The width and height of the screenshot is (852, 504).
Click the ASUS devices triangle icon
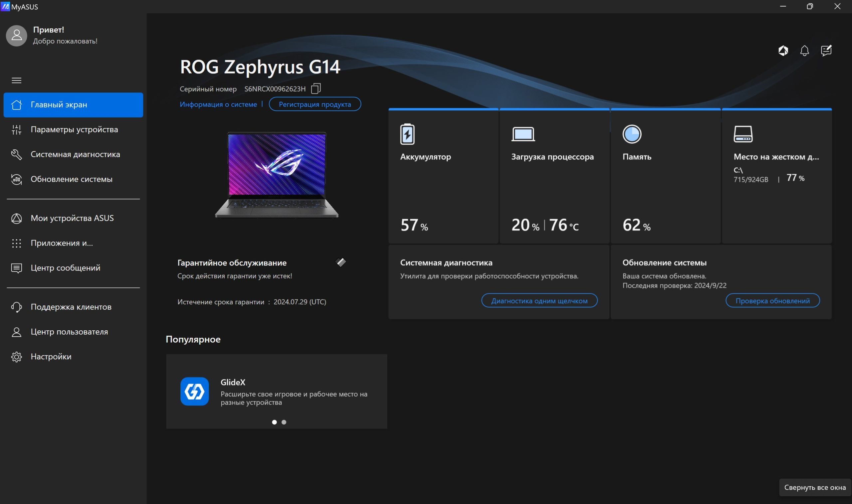point(16,218)
